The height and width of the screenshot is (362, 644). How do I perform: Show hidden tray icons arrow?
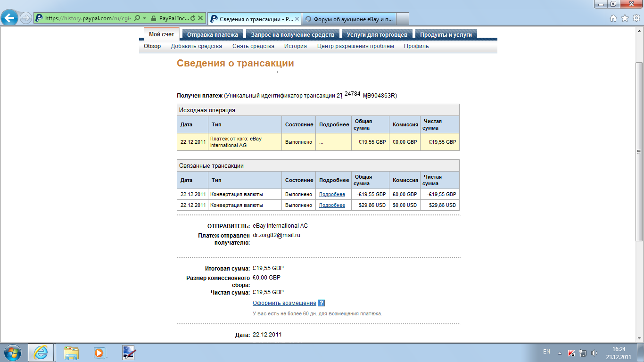560,353
